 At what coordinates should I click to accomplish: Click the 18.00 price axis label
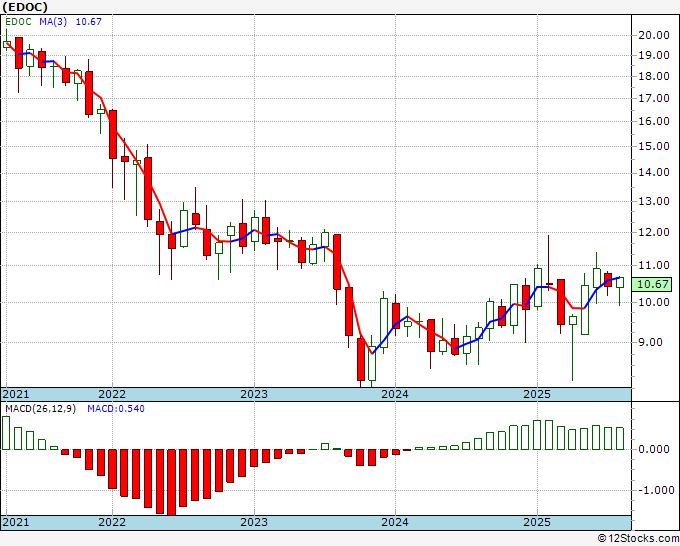654,76
